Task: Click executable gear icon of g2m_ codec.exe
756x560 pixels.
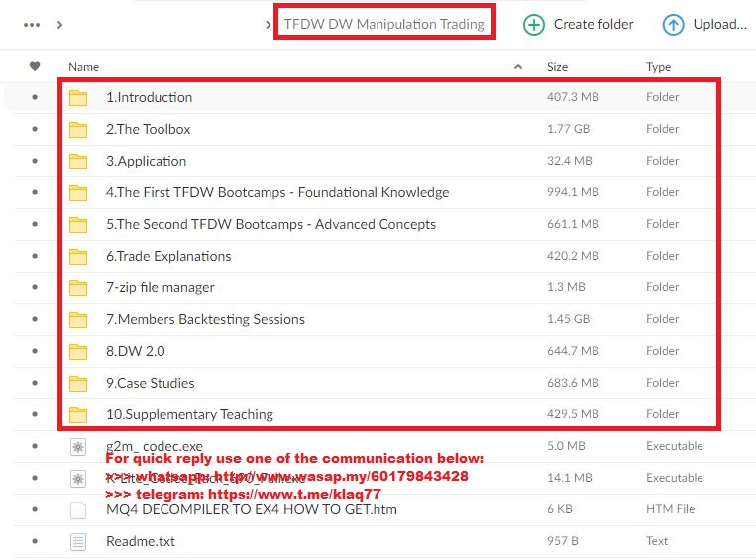Action: point(78,447)
